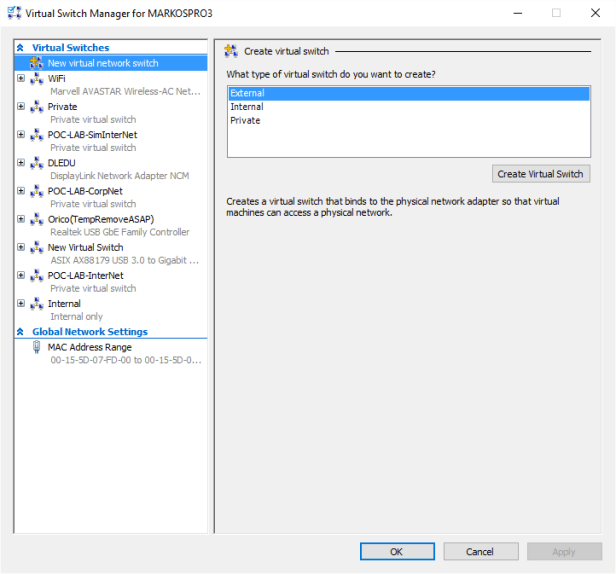Expand the Private switch tree node
Screen dimensions: 616x574
point(21,106)
